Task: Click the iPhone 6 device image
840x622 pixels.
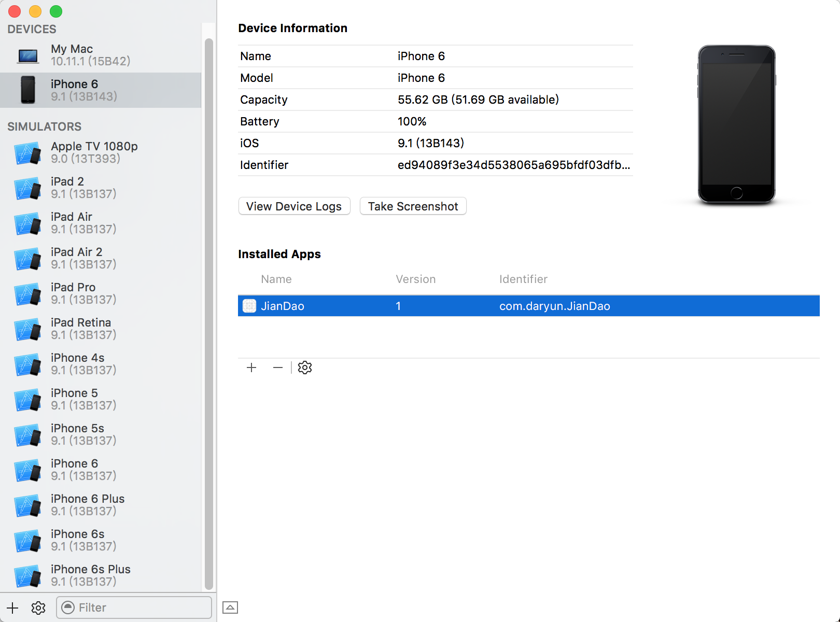Action: point(736,124)
